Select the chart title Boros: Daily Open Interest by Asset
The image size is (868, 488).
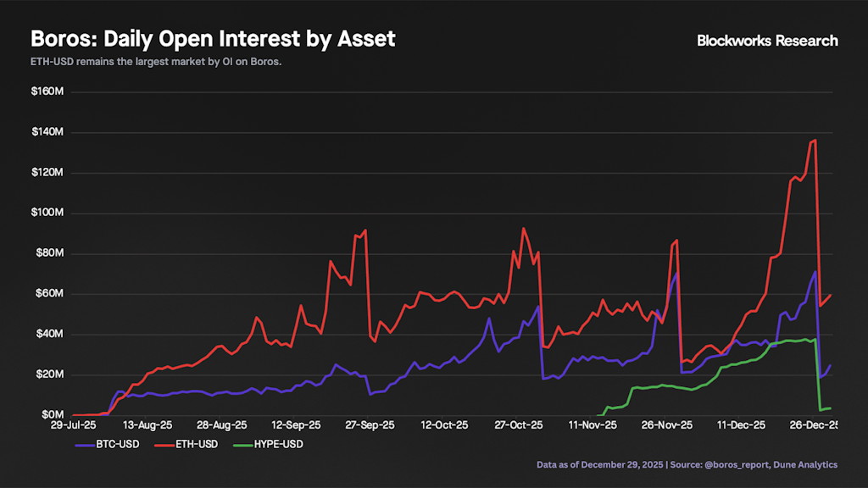tap(213, 39)
